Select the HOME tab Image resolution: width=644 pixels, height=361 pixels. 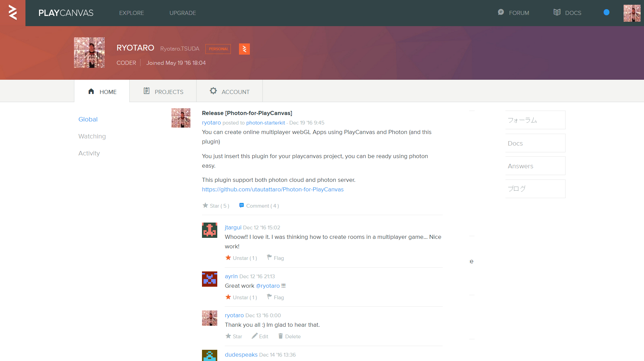click(x=102, y=91)
